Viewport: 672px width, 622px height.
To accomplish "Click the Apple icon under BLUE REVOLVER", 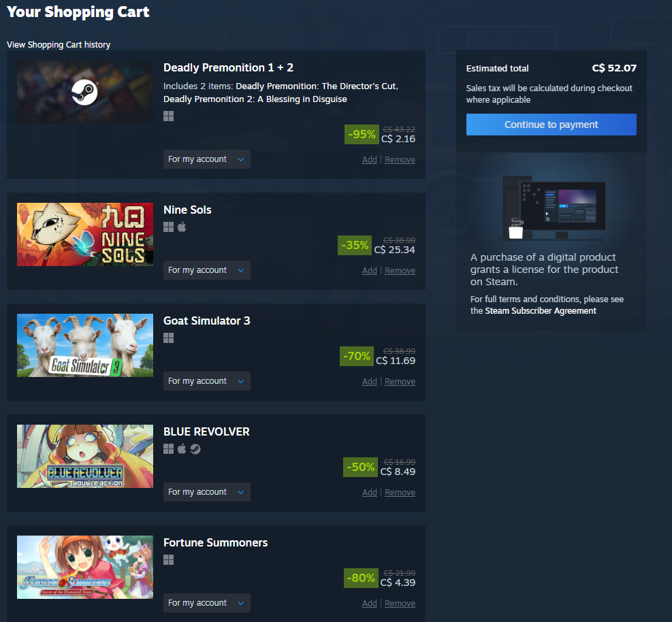I will click(182, 449).
